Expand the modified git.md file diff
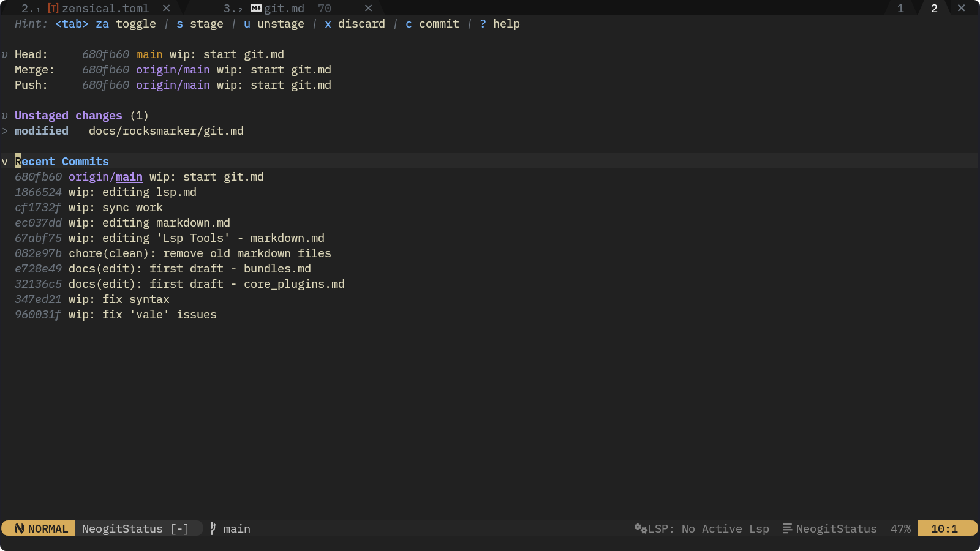This screenshot has height=551, width=980. 5,131
